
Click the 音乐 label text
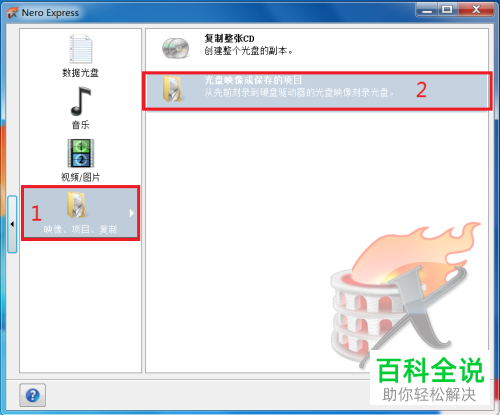80,125
